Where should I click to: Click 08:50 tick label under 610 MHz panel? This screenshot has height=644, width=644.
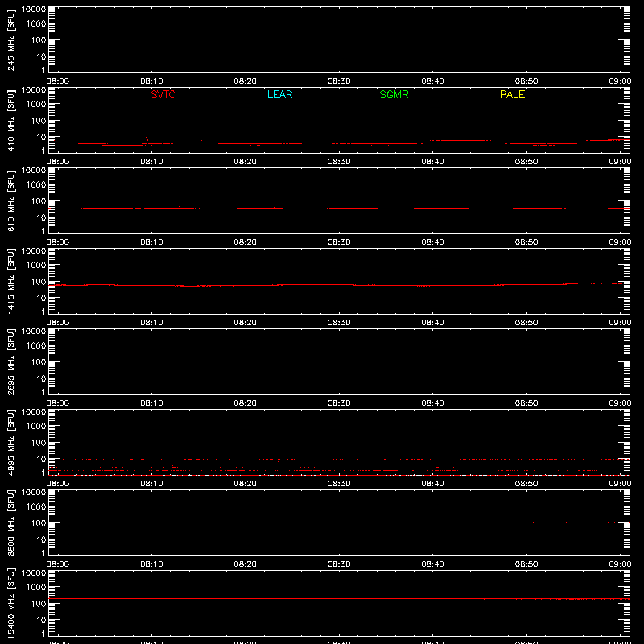tap(526, 242)
